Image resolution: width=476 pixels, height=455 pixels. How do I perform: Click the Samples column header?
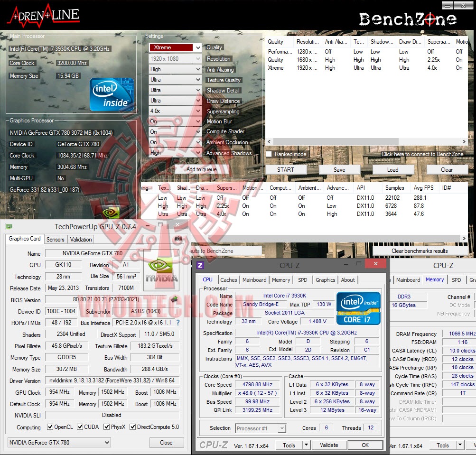click(395, 188)
